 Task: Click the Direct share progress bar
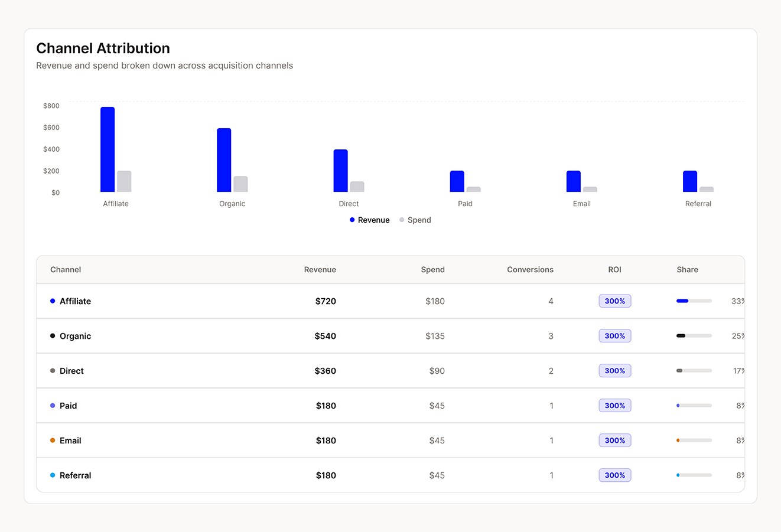694,371
